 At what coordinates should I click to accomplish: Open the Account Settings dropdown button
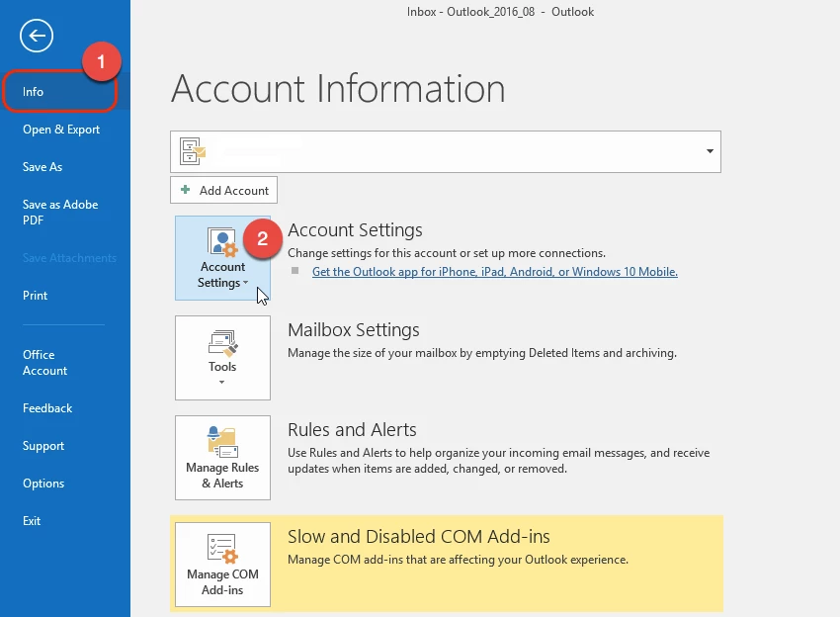pyautogui.click(x=222, y=258)
